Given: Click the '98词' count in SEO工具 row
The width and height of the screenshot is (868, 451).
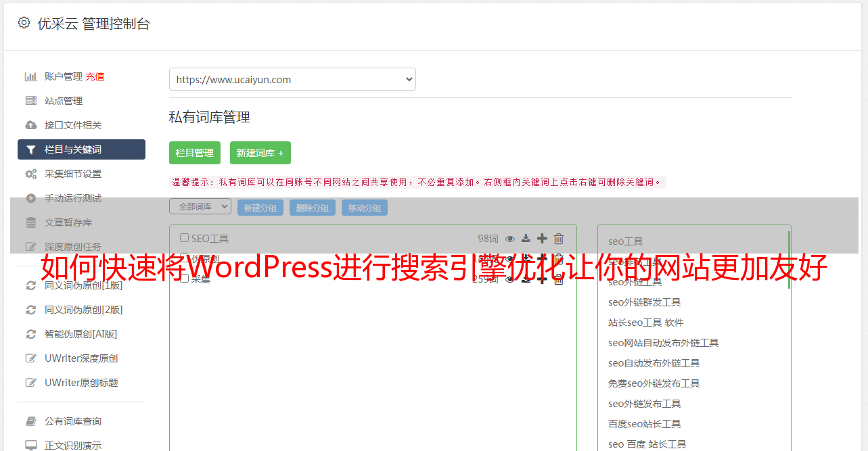Looking at the screenshot, I should tap(488, 239).
